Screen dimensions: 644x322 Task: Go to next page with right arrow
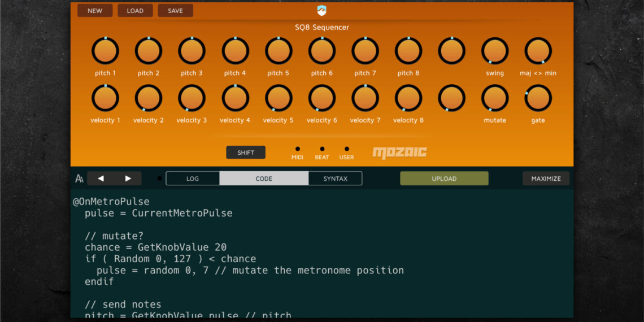[128, 179]
